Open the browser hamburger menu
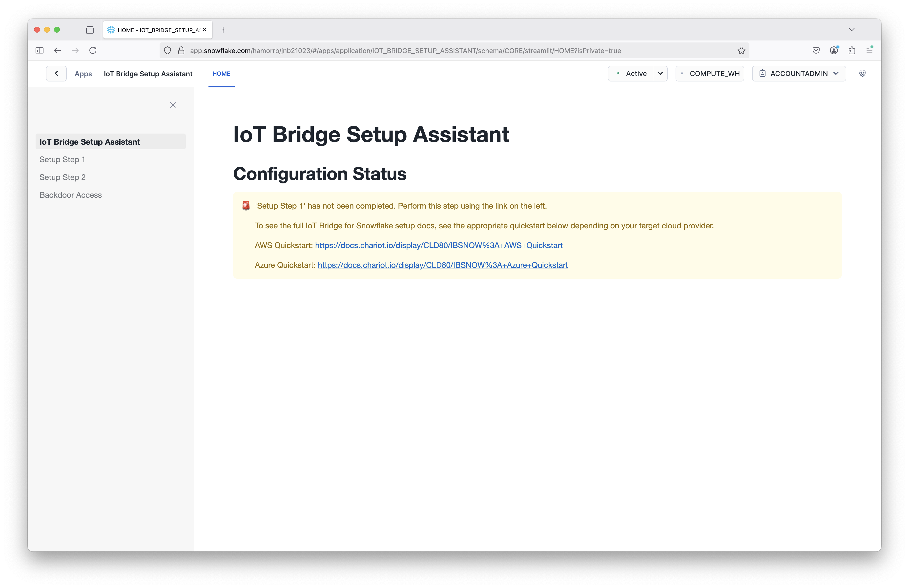 pos(870,50)
